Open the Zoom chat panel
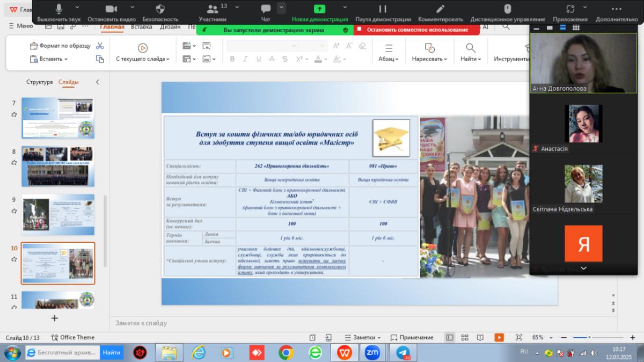 click(x=266, y=9)
